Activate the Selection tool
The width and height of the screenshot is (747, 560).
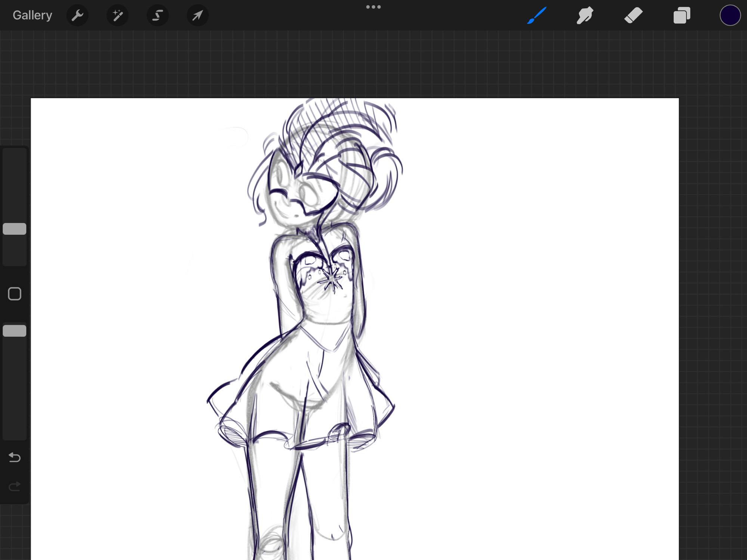(x=158, y=16)
